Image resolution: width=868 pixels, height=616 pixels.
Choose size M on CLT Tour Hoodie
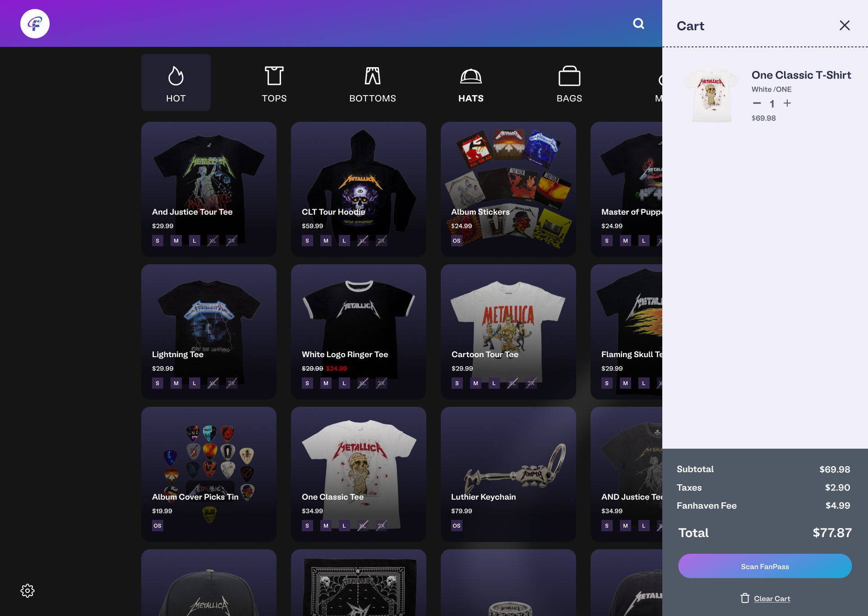click(326, 241)
